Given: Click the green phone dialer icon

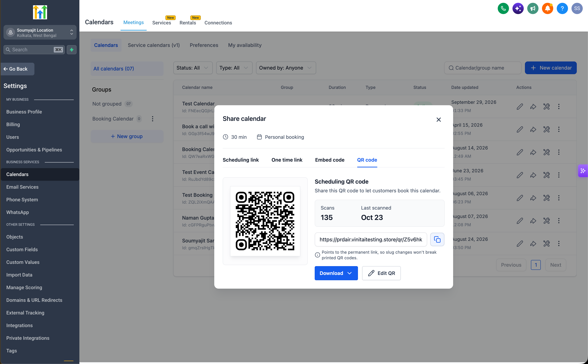Looking at the screenshot, I should pos(503,9).
